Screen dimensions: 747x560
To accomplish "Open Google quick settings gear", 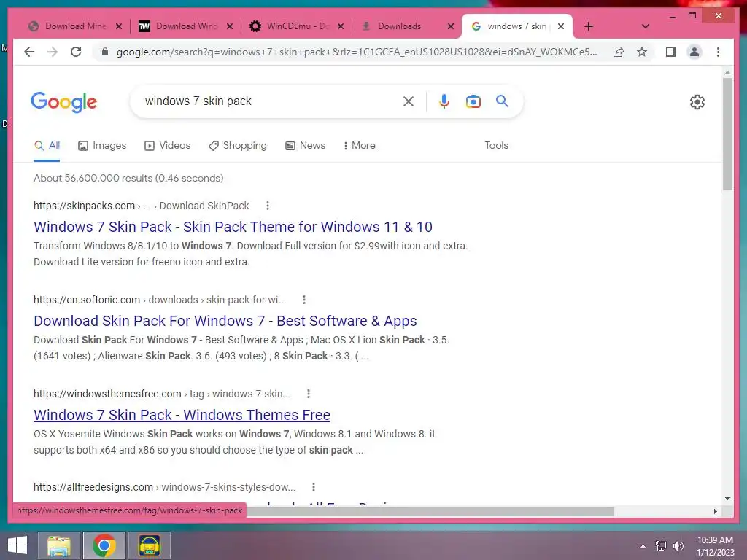I will click(697, 102).
